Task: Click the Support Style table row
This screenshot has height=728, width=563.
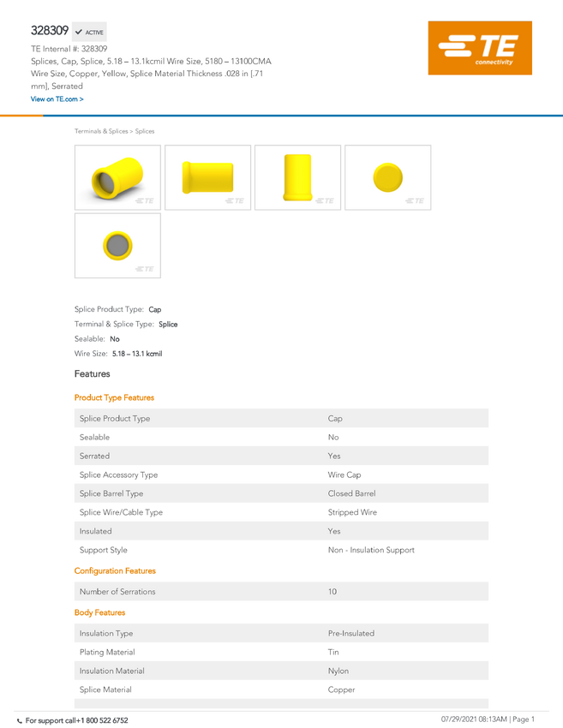Action: [x=281, y=550]
